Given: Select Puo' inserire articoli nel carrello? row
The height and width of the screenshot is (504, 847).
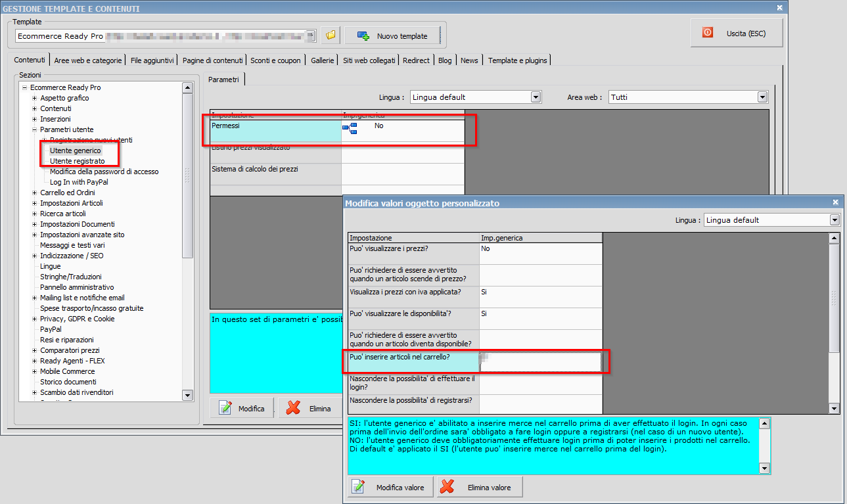Looking at the screenshot, I should click(x=475, y=362).
